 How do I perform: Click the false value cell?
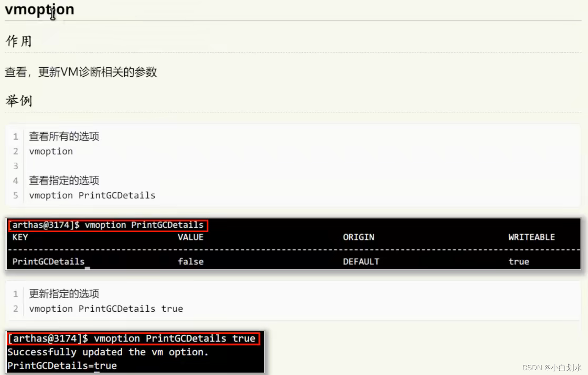tap(191, 262)
